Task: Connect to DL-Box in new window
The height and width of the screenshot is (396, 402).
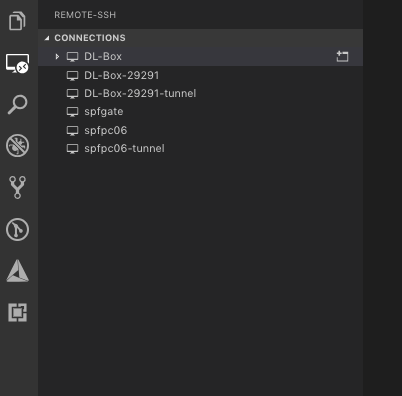Action: click(x=342, y=57)
